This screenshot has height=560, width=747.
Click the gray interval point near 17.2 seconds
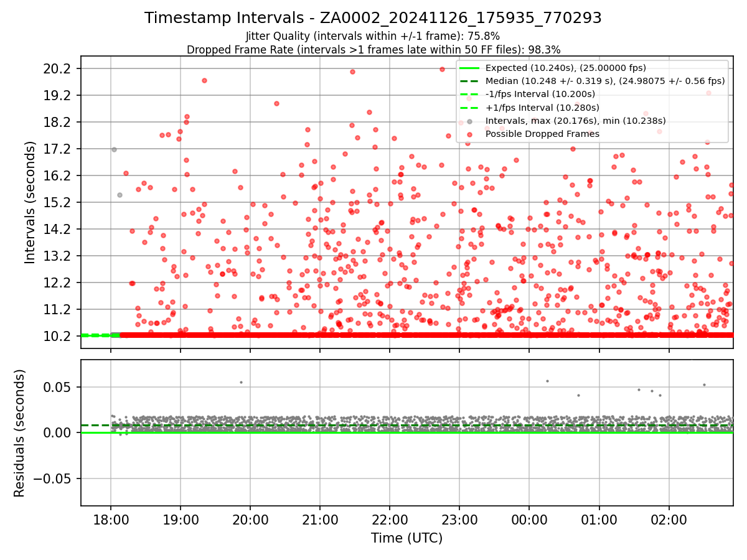click(114, 149)
